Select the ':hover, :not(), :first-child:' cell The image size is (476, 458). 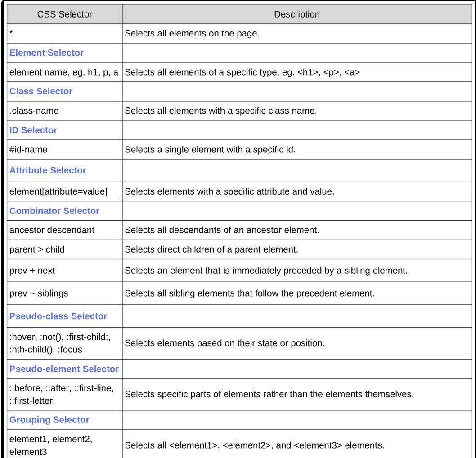tap(65, 343)
